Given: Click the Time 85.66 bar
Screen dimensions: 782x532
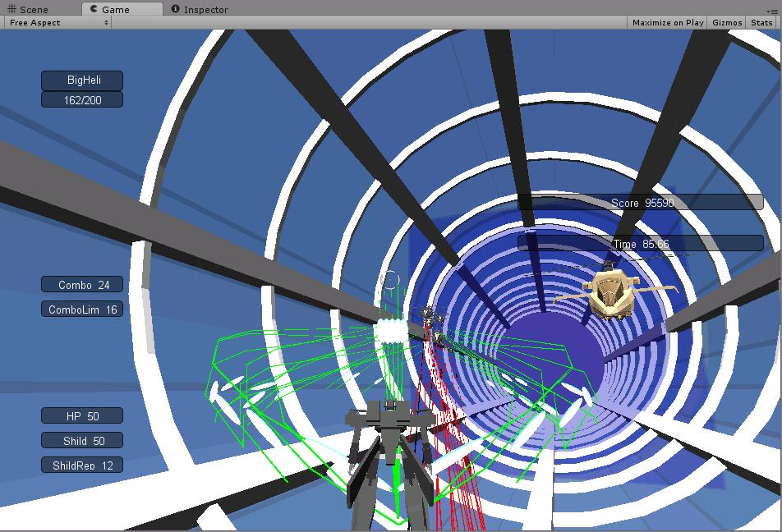Looking at the screenshot, I should [641, 244].
